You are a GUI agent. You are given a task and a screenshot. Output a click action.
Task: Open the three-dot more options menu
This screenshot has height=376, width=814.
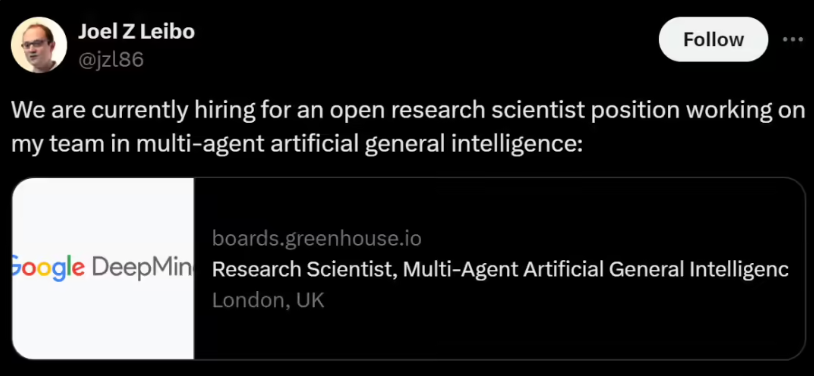click(x=792, y=39)
